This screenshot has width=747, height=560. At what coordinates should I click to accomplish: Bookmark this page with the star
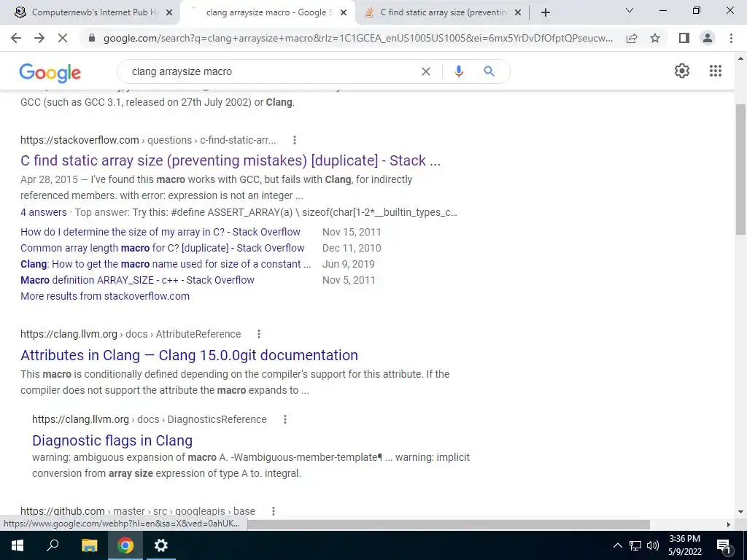click(655, 38)
